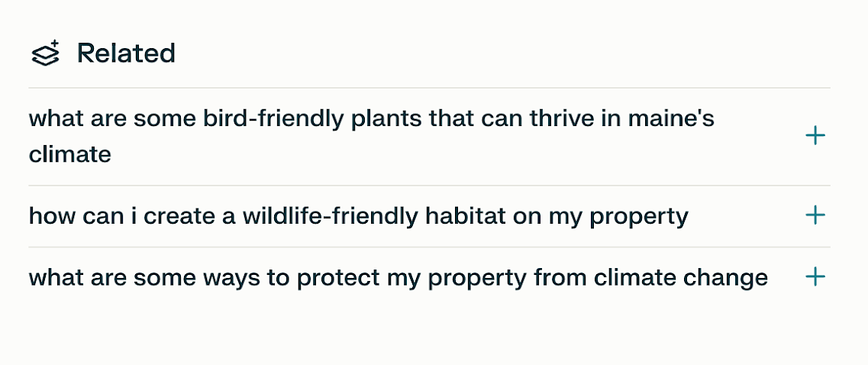868x365 pixels.
Task: Click plus icon beside wildlife-friendly habitat question
Action: point(815,216)
